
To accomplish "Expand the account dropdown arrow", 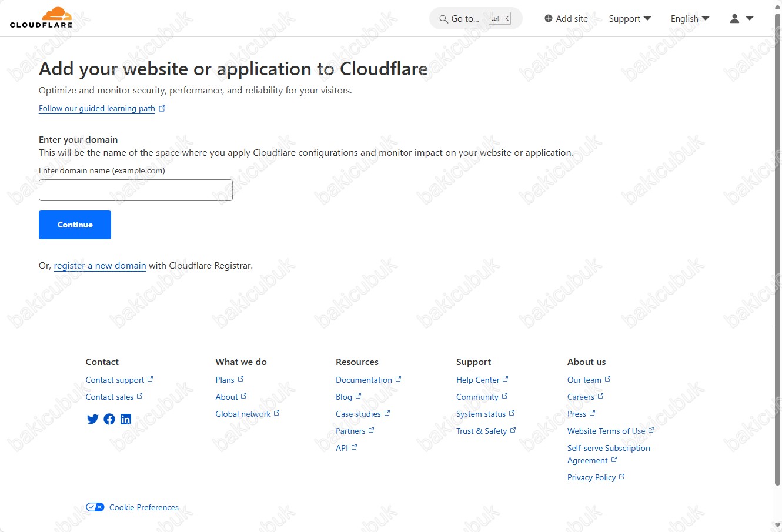I will point(750,18).
